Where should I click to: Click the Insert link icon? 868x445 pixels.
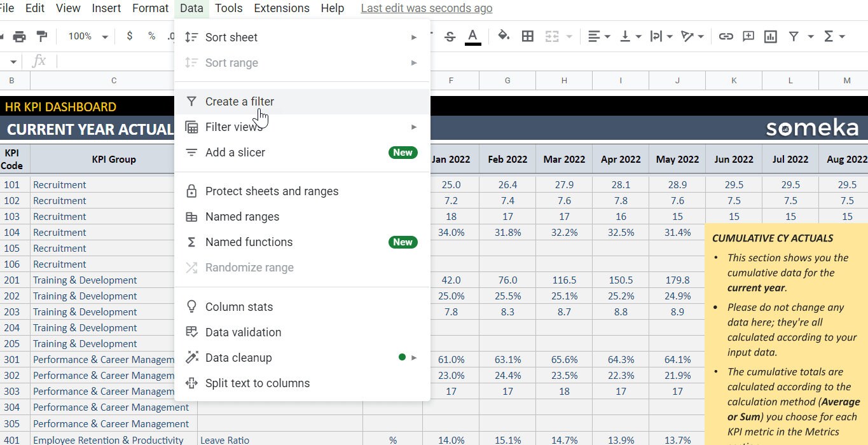(726, 36)
